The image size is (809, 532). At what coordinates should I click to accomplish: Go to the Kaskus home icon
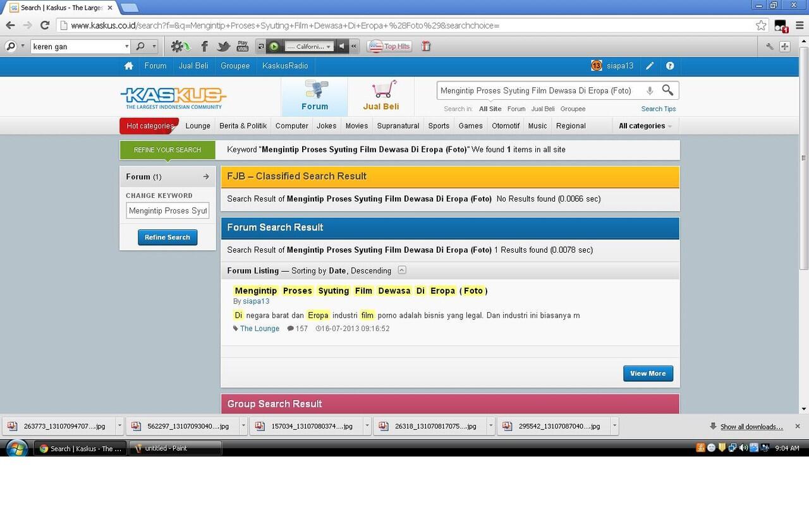pos(129,66)
